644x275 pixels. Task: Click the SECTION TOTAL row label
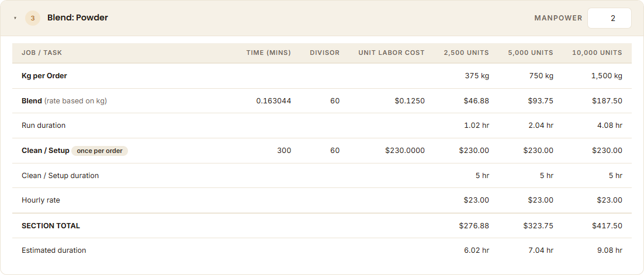[51, 226]
